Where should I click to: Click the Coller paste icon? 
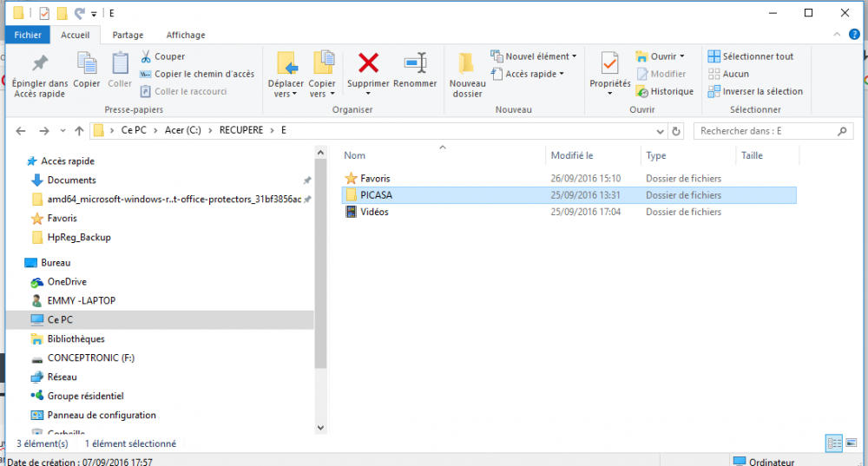[120, 69]
